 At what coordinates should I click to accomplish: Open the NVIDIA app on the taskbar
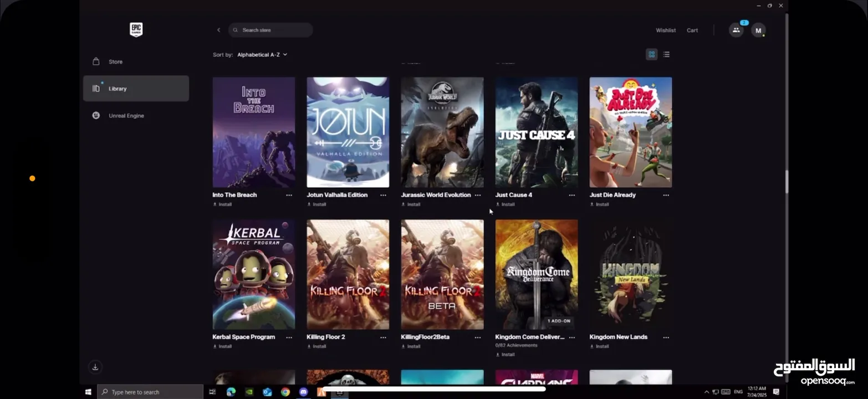click(249, 392)
